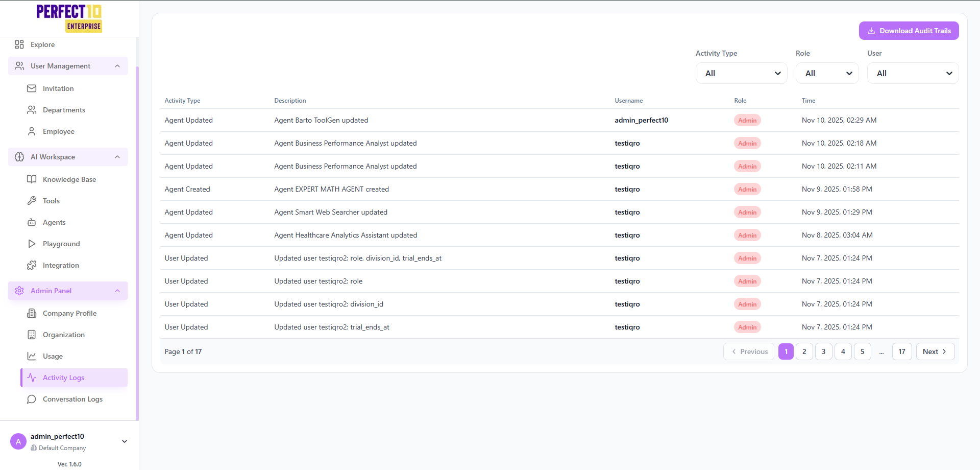Click the purple user avatar circle

click(x=18, y=441)
